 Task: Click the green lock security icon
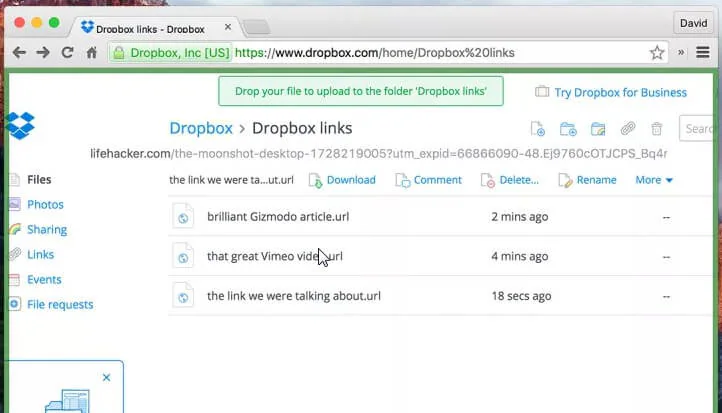coord(119,53)
